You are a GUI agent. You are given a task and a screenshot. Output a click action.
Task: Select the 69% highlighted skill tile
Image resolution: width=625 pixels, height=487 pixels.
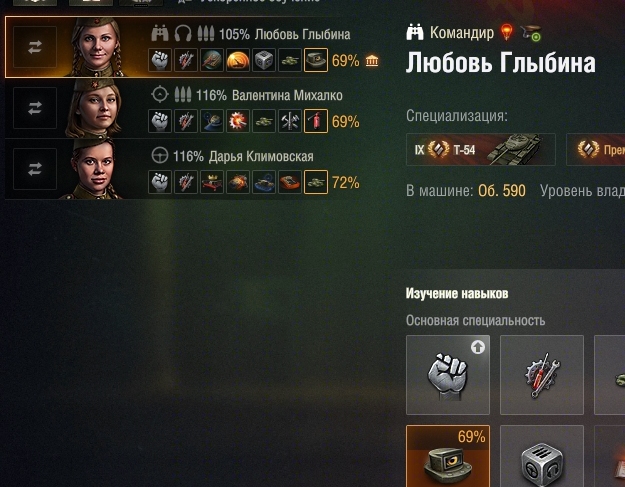point(448,456)
